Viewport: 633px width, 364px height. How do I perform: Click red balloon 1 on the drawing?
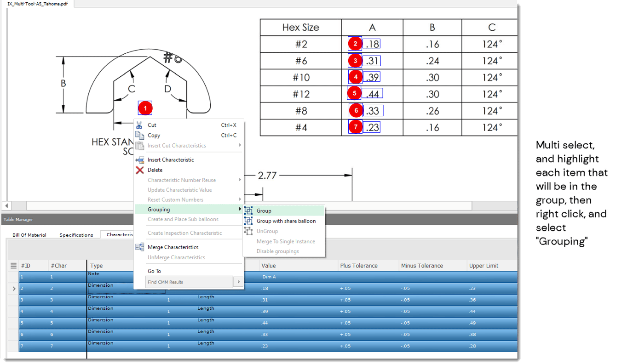coord(145,108)
